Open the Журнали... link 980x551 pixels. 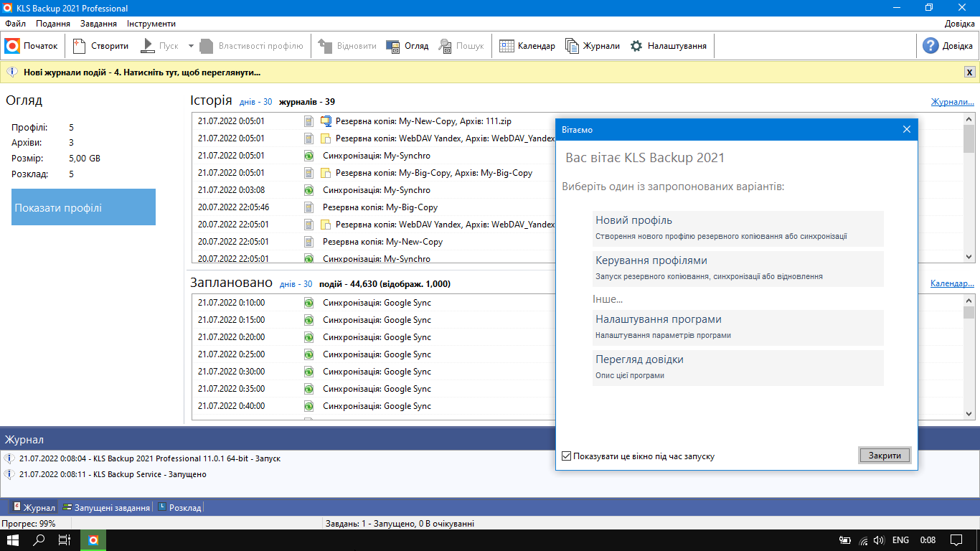(953, 102)
